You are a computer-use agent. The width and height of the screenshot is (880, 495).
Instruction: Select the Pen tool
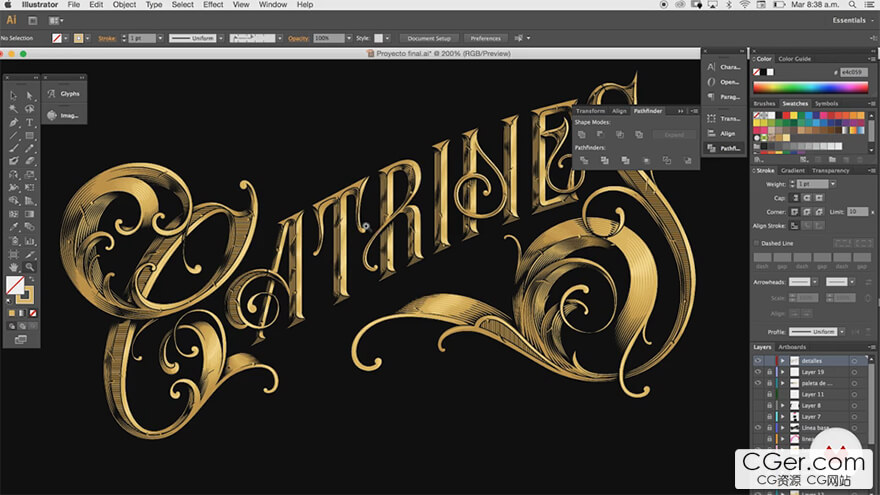coord(13,122)
